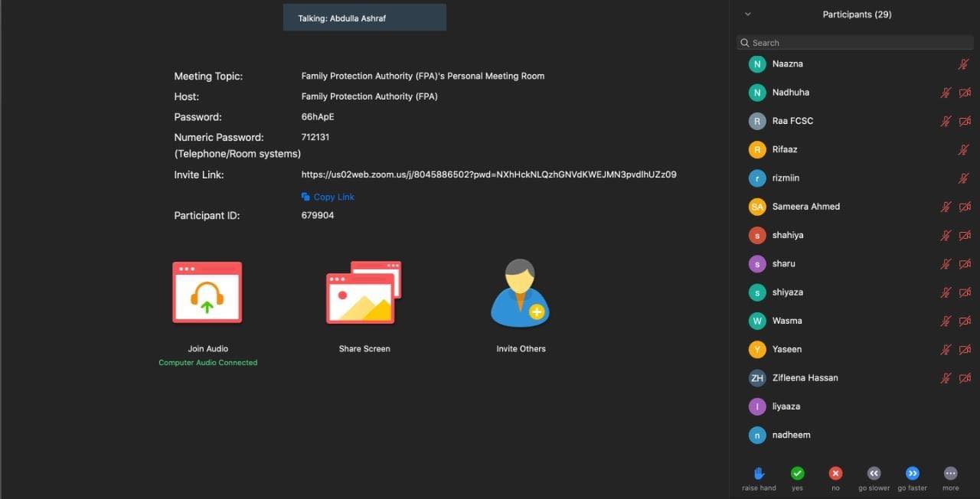Click the green yes reaction icon
The image size is (980, 499).
pos(797,474)
